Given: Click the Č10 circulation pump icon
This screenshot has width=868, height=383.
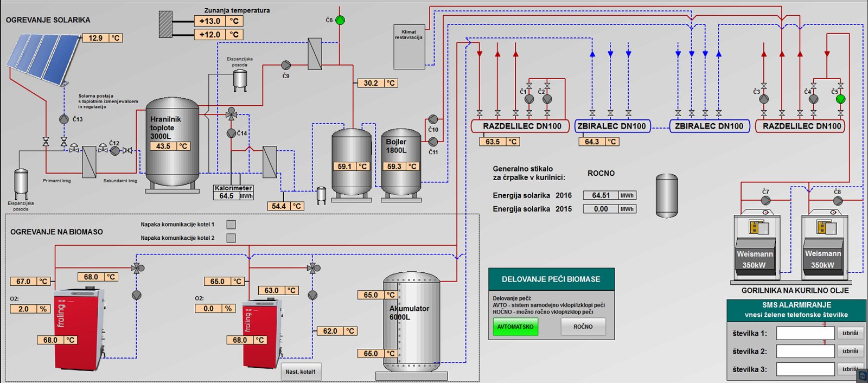Looking at the screenshot, I should (x=433, y=119).
